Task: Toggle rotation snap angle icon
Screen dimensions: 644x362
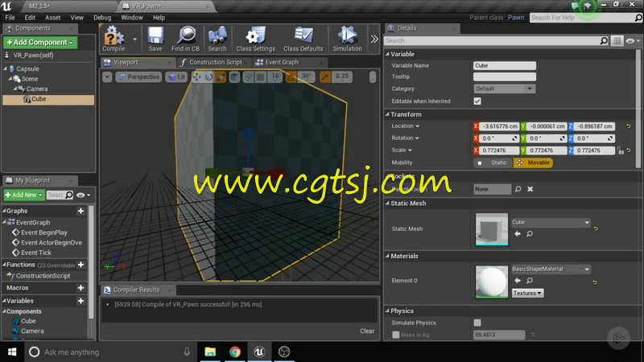Action: point(291,76)
